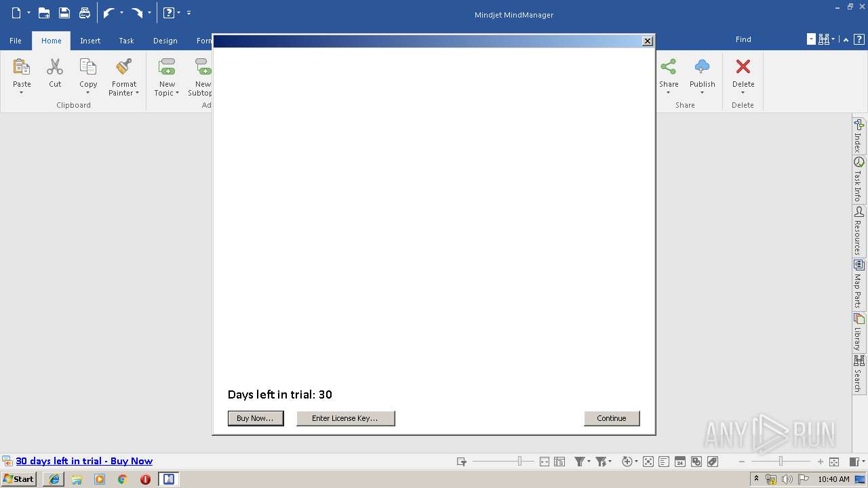Show hidden tray icons arrow
Viewport: 868px width, 488px height.
[757, 479]
